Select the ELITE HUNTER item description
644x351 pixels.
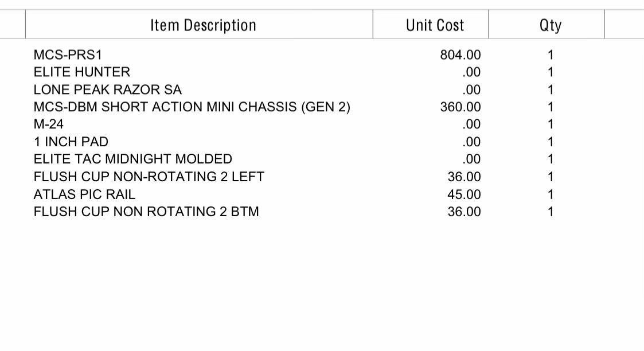click(x=82, y=72)
